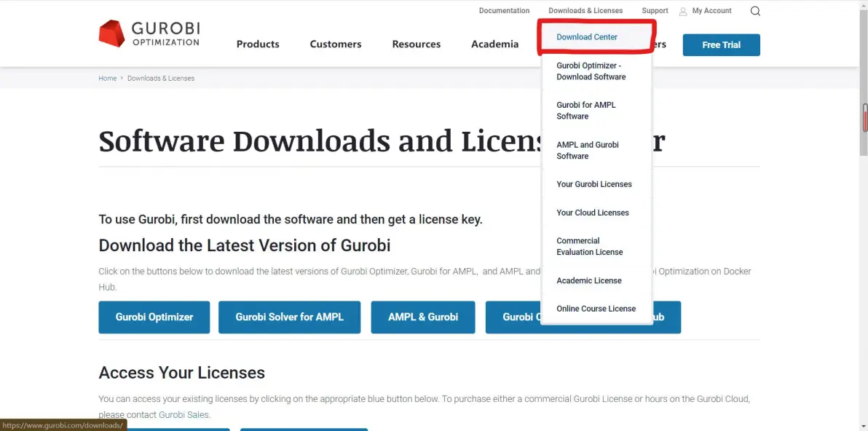Select Commercial Evaluation License menu item
Image resolution: width=868 pixels, height=431 pixels.
pos(596,246)
